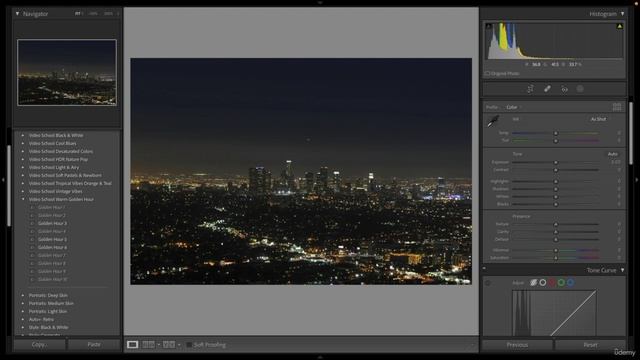Viewport: 640px width, 360px height.
Task: Collapse the Navigator panel
Action: [x=17, y=13]
